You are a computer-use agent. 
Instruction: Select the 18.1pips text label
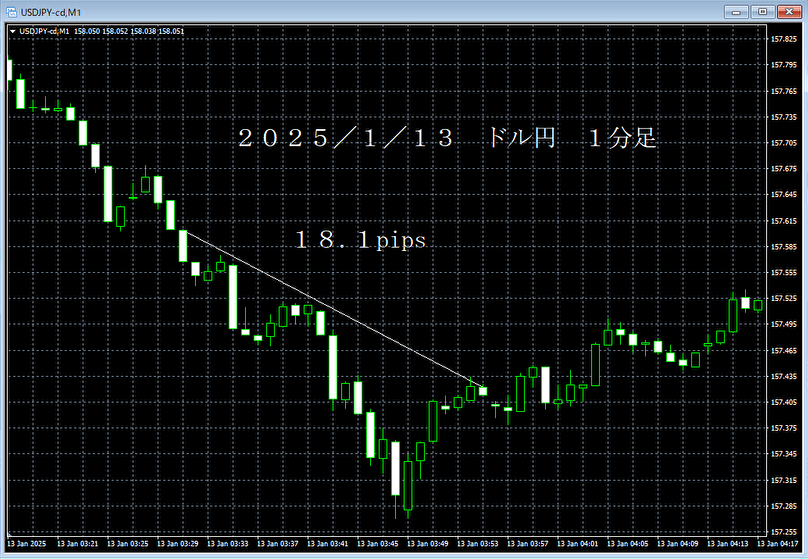(361, 240)
